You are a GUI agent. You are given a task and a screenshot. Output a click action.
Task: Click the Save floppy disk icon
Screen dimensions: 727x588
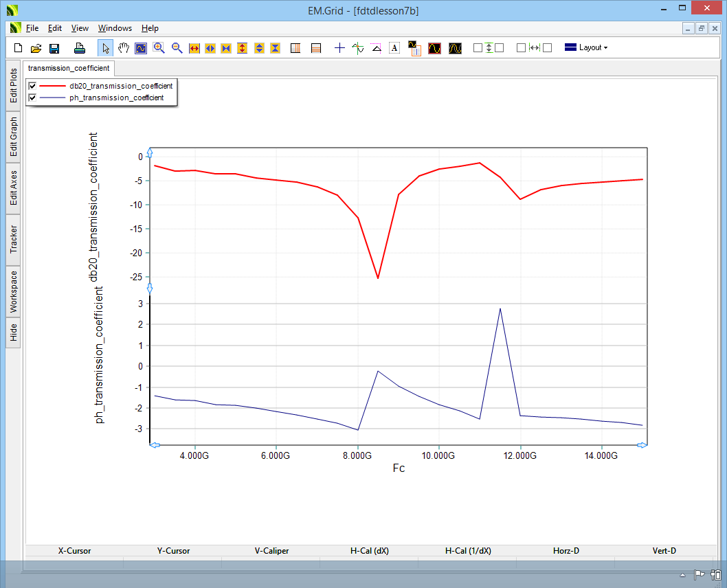[54, 48]
